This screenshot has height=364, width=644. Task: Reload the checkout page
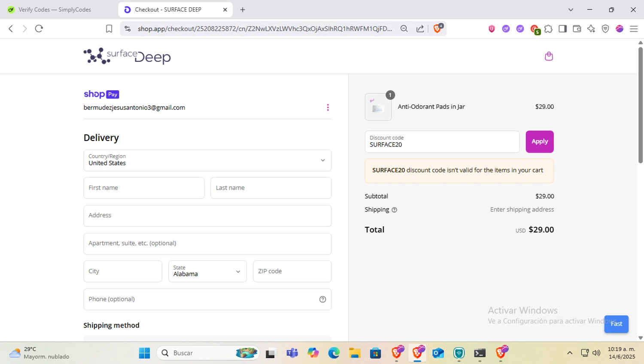click(x=39, y=29)
